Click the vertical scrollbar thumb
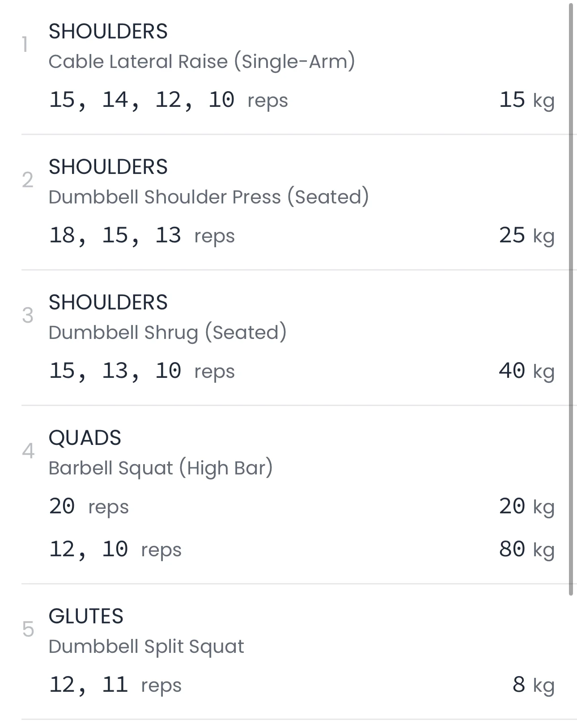 coord(571,300)
